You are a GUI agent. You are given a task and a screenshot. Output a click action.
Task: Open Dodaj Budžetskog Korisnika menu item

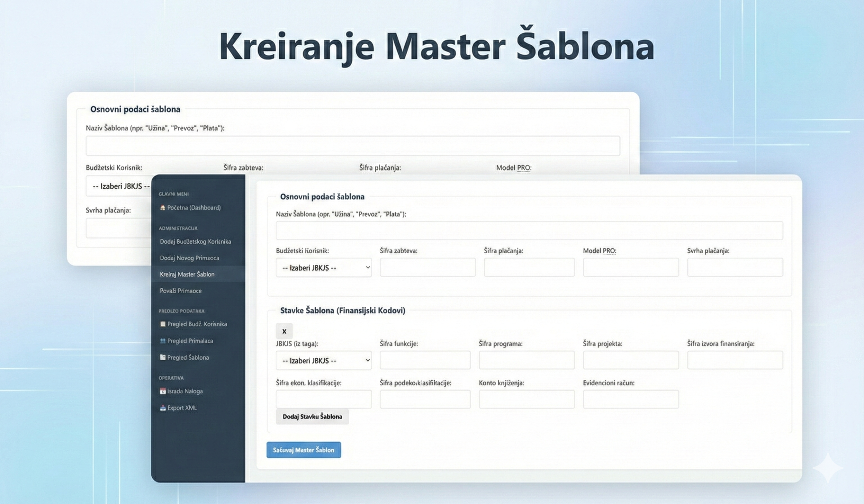195,242
